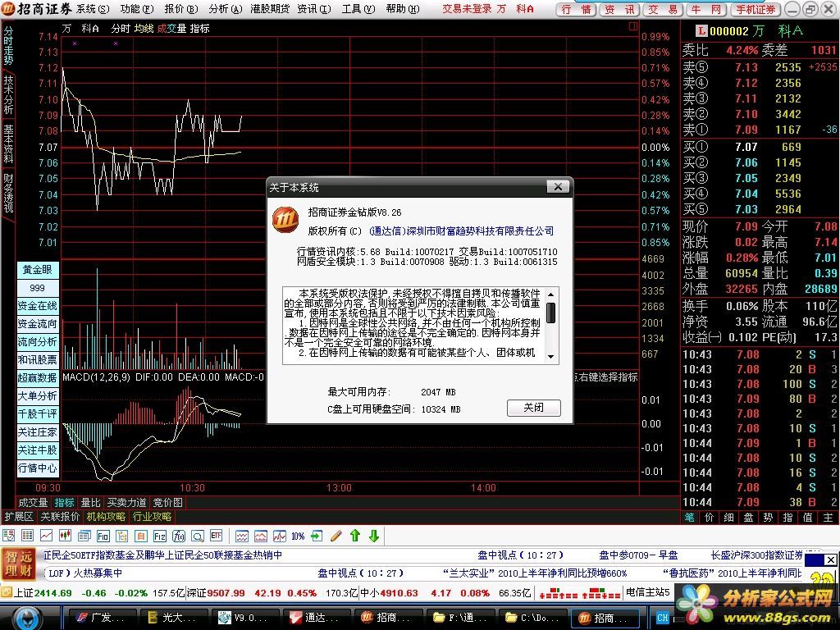Select the 笔 tab in right panel
The width and height of the screenshot is (840, 630).
689,517
